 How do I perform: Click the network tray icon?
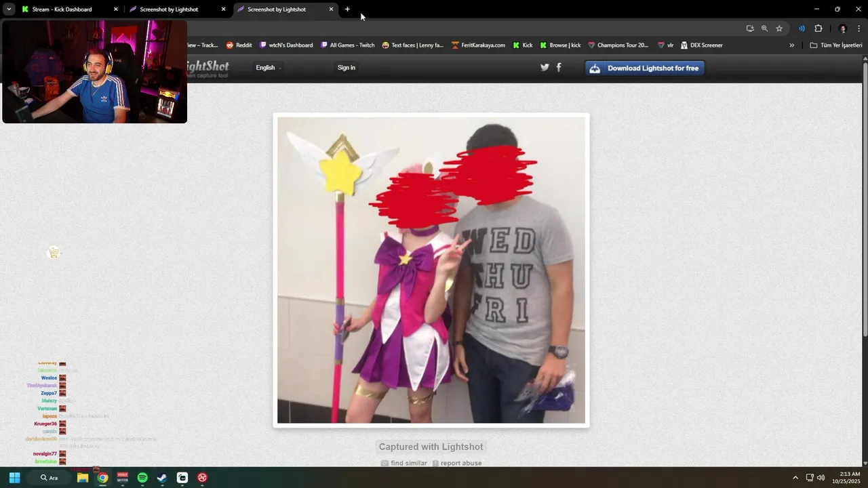[x=810, y=478]
